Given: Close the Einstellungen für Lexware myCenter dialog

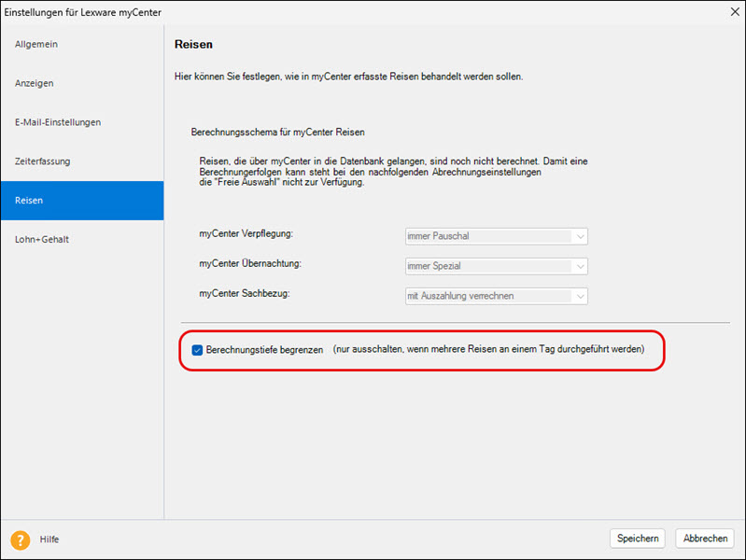Looking at the screenshot, I should click(x=732, y=11).
